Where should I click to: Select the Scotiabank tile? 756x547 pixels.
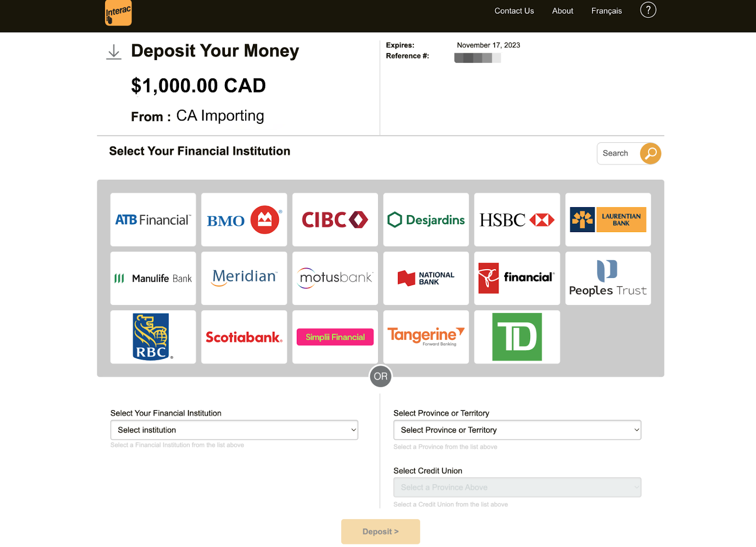(x=244, y=337)
